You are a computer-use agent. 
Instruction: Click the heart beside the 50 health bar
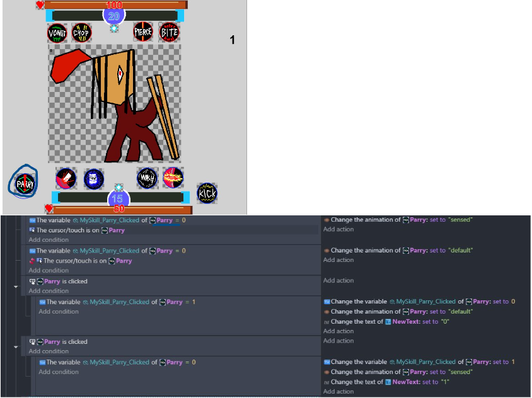click(49, 208)
